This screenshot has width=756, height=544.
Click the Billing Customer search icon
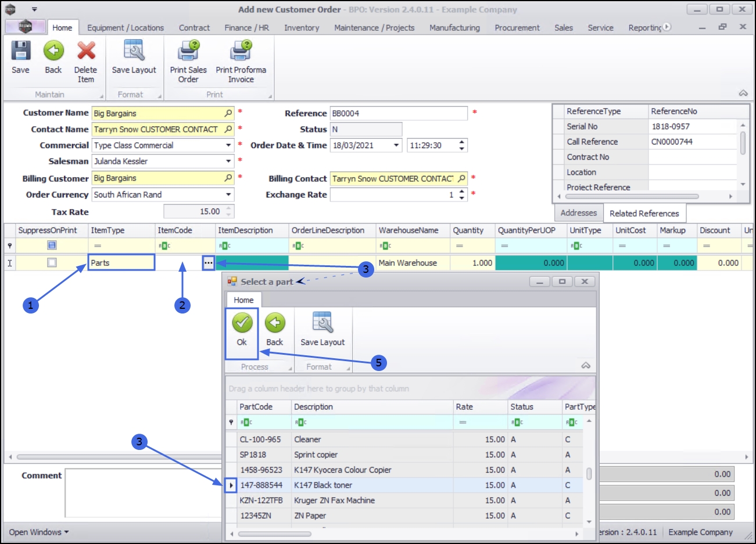pyautogui.click(x=228, y=178)
